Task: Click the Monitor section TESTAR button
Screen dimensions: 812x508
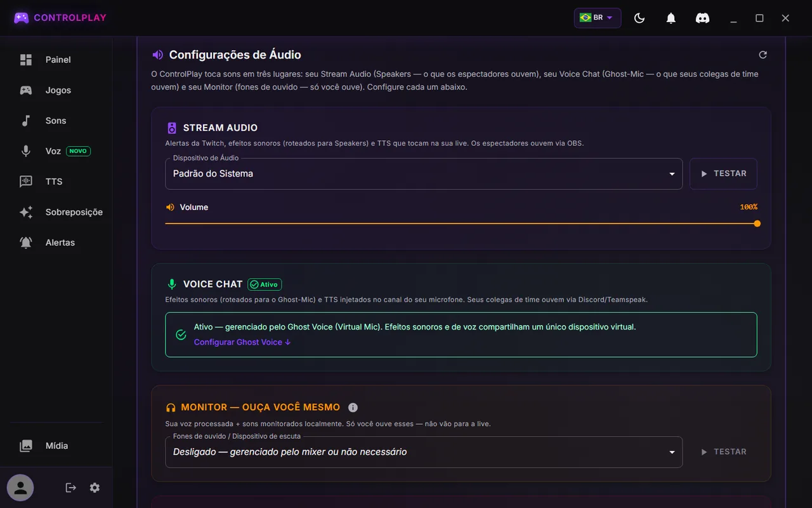Action: pyautogui.click(x=723, y=451)
